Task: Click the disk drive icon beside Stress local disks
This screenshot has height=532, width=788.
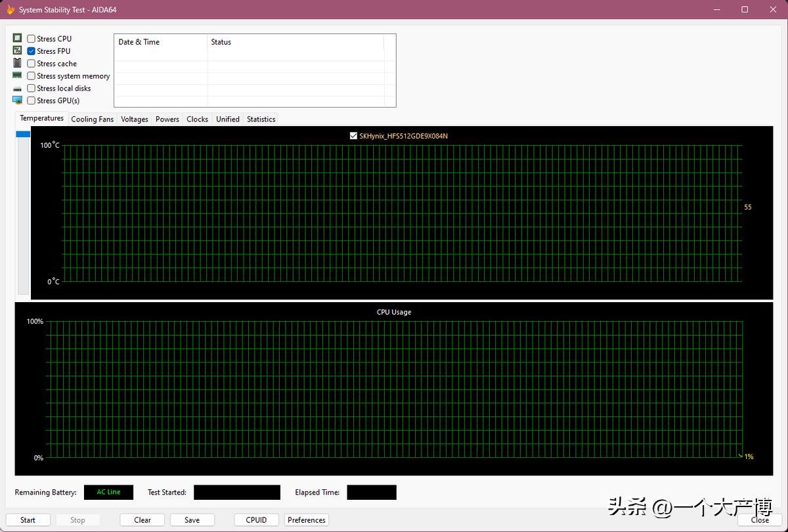Action: point(17,89)
